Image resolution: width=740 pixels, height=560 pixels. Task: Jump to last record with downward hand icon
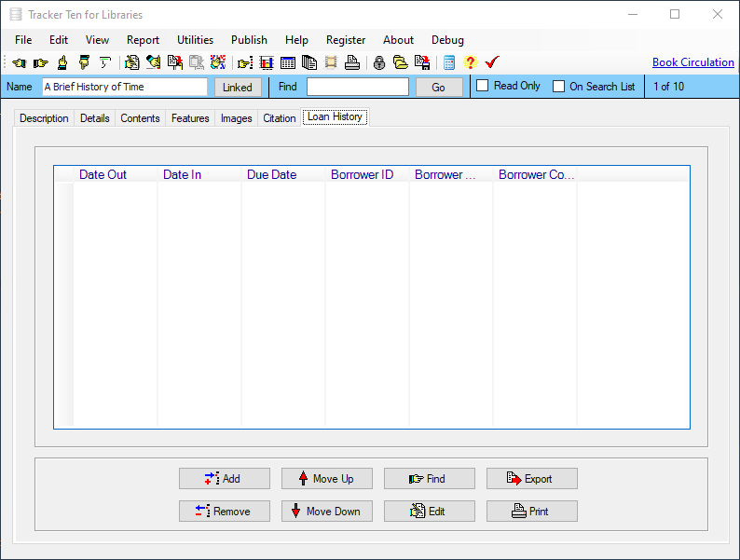coord(84,62)
